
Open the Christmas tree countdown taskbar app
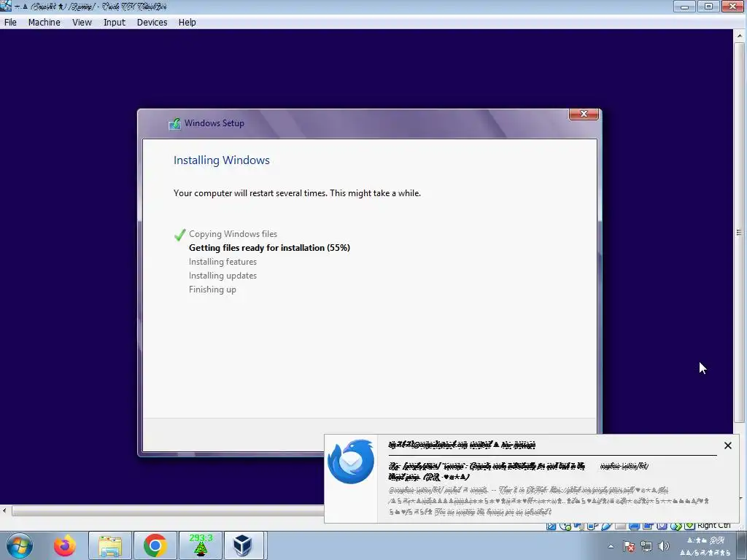tap(201, 545)
